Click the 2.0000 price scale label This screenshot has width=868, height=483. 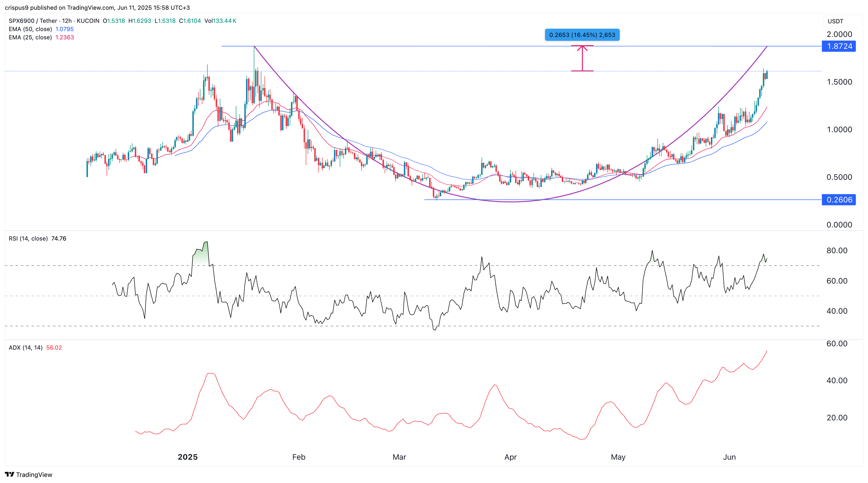(x=839, y=34)
